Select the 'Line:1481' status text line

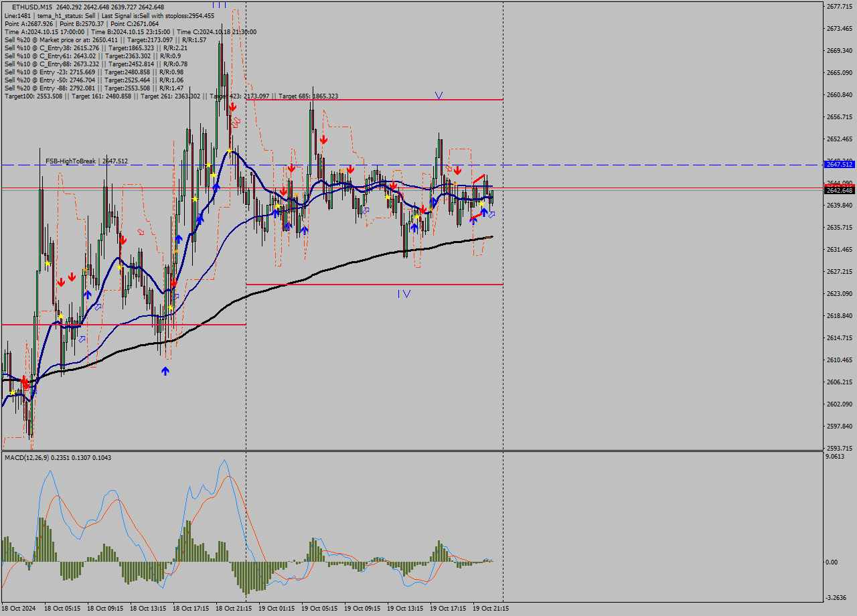pyautogui.click(x=109, y=15)
